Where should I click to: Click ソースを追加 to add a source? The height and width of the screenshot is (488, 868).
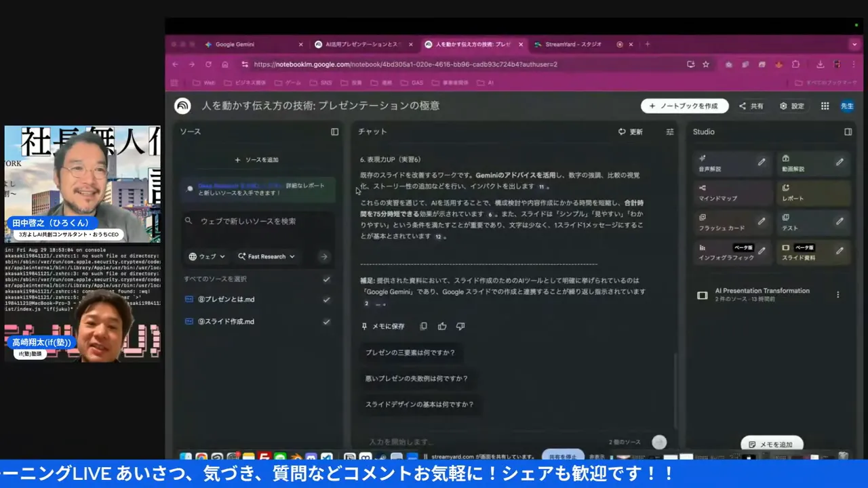point(256,159)
